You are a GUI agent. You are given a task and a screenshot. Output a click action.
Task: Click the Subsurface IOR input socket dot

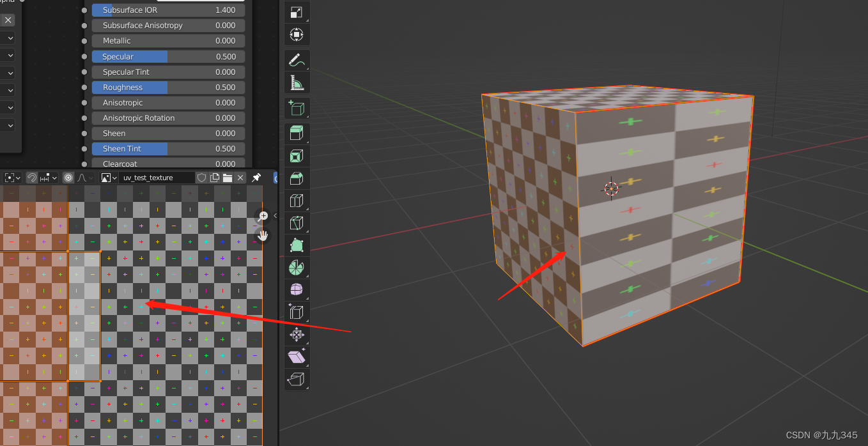pyautogui.click(x=84, y=10)
